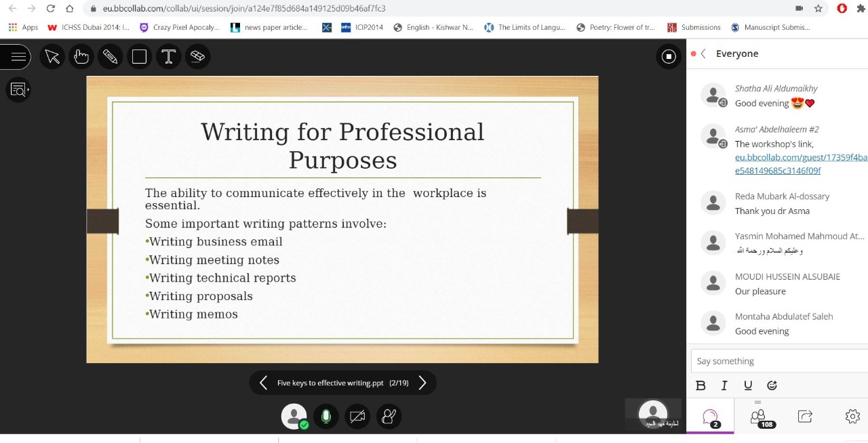Select the hand pan tool
The height and width of the screenshot is (443, 868).
pyautogui.click(x=81, y=57)
